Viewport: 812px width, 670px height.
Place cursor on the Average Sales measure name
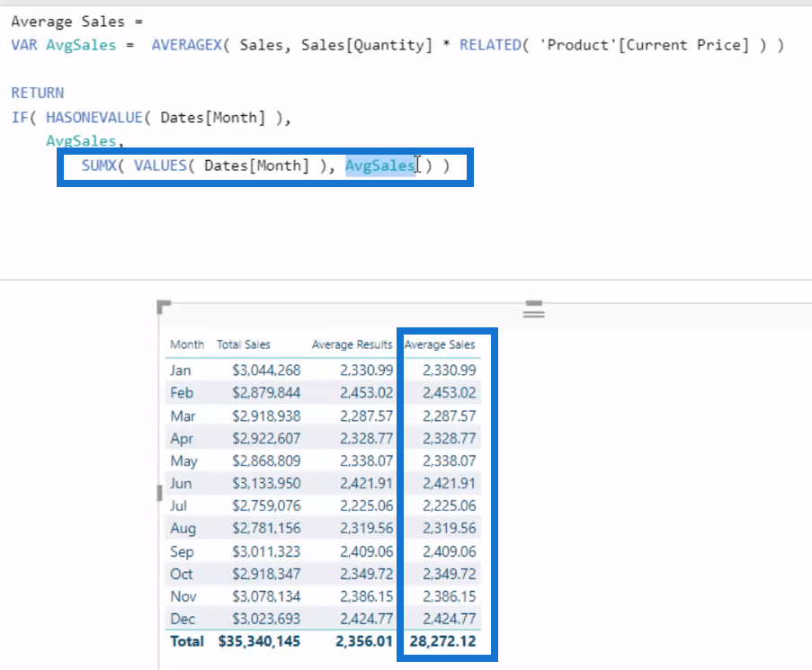coord(67,22)
